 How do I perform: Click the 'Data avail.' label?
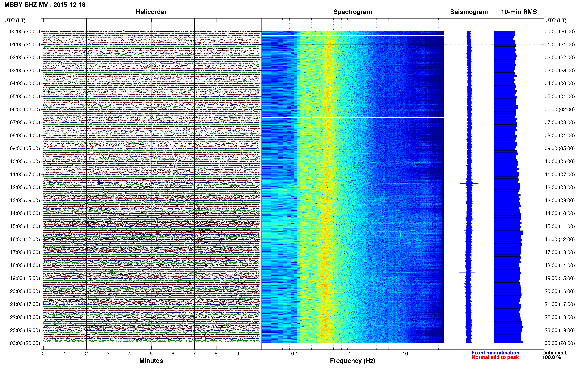tap(555, 353)
